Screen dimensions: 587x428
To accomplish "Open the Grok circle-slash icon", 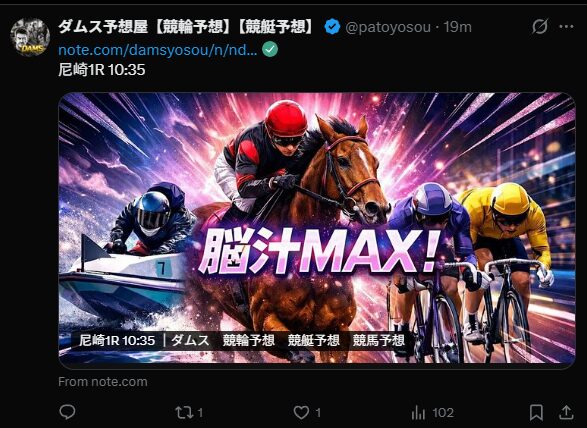I will (540, 27).
